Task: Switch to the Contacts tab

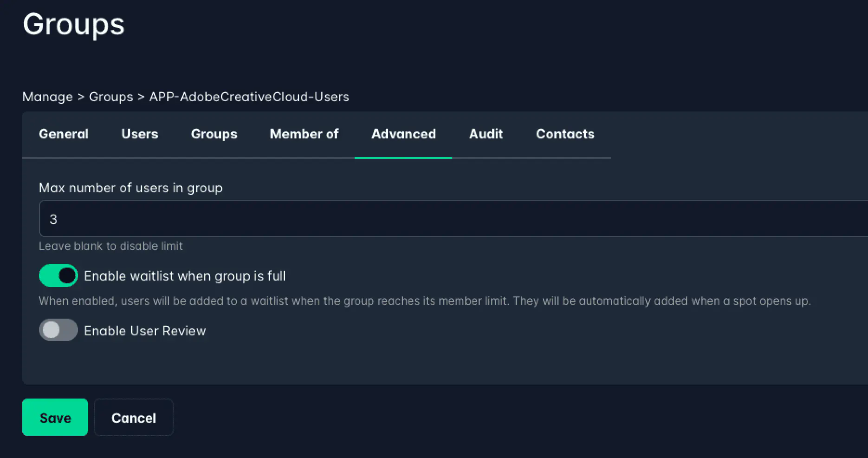Action: pyautogui.click(x=565, y=134)
